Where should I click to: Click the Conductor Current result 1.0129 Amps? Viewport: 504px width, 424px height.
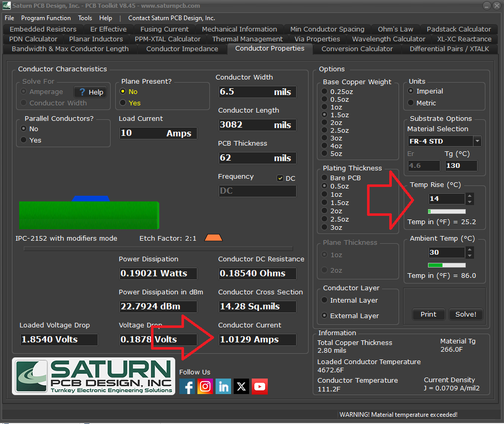[x=257, y=339]
